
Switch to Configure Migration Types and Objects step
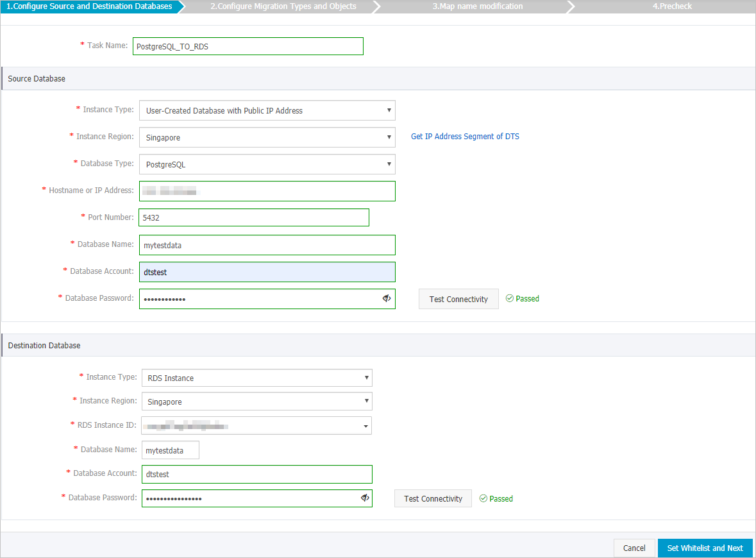pyautogui.click(x=282, y=6)
